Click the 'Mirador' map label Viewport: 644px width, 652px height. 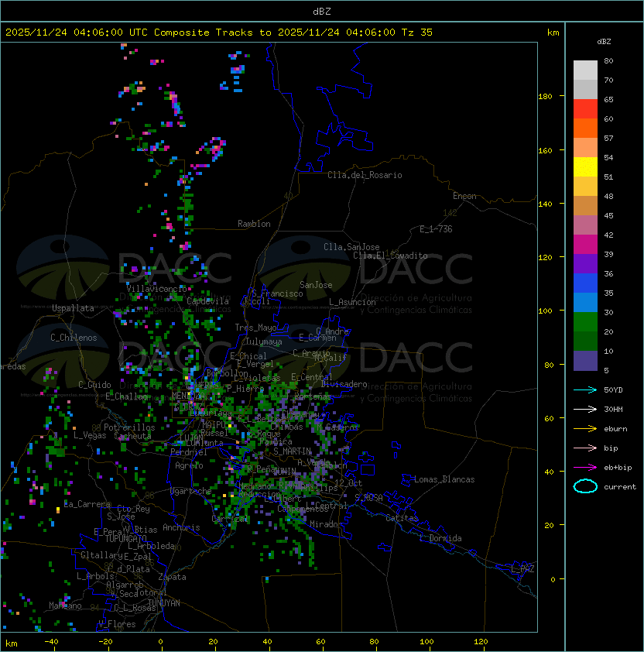pos(326,524)
